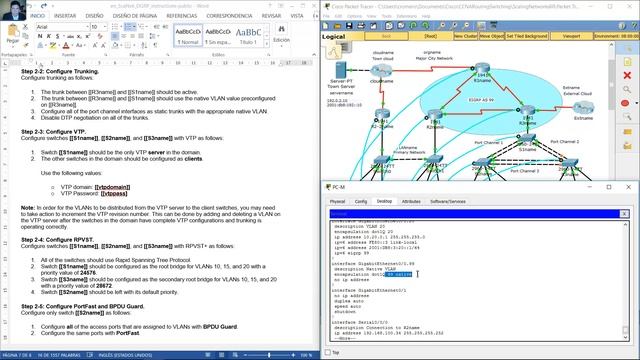Viewport: 640px width, 360px height.
Task: Click the New Cluster button
Action: point(466,36)
